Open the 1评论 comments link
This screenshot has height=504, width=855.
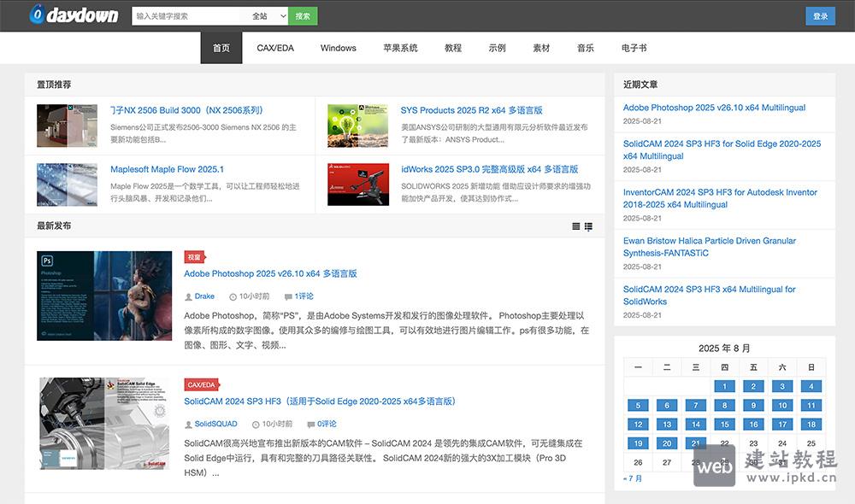(x=304, y=296)
